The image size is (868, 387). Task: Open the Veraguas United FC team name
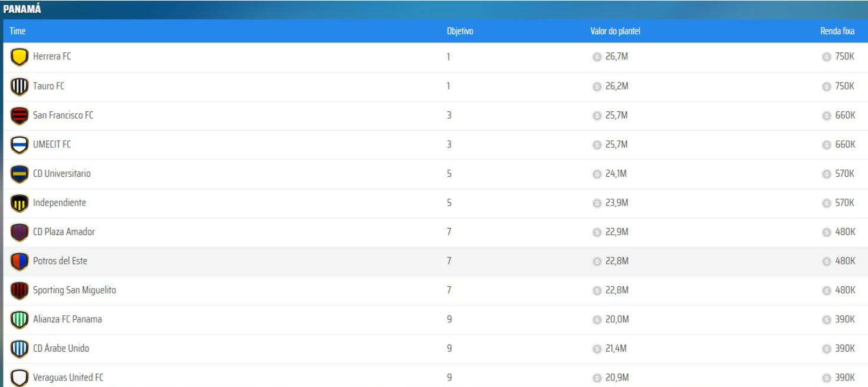[68, 377]
